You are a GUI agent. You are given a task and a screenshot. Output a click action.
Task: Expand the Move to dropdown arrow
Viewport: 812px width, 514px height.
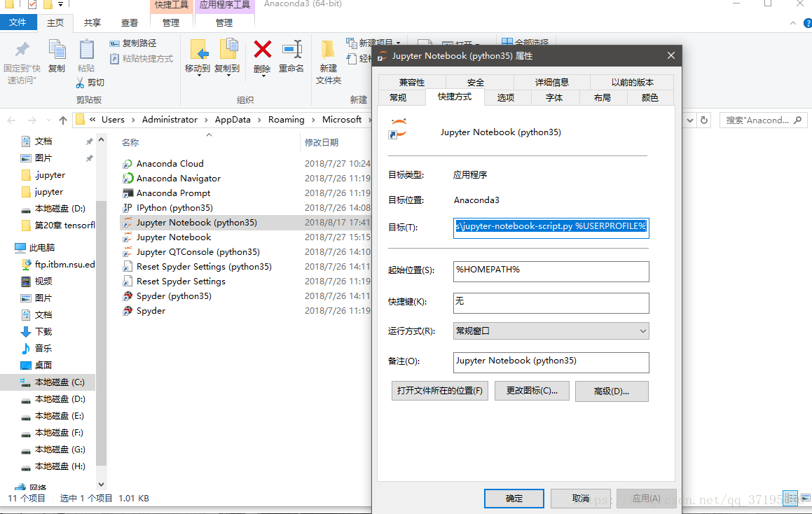(199, 76)
